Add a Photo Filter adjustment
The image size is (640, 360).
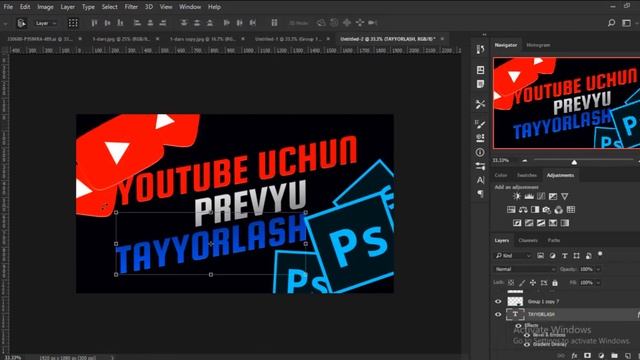tap(547, 210)
